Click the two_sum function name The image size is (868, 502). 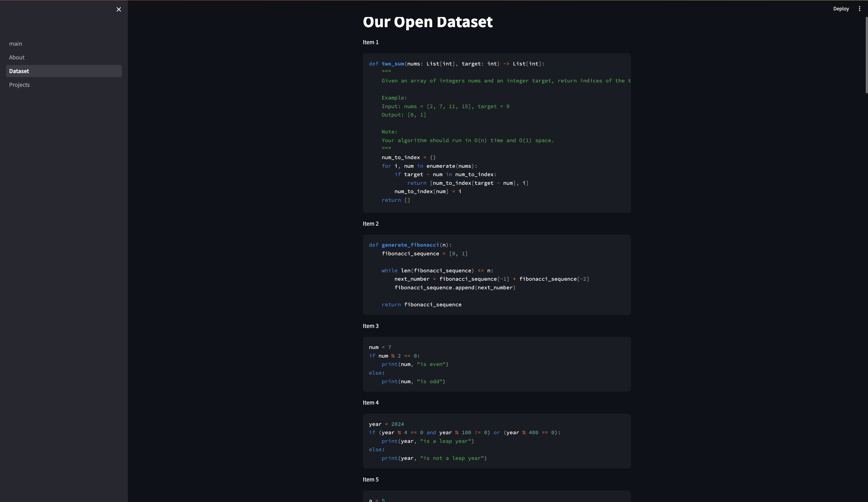coord(393,64)
